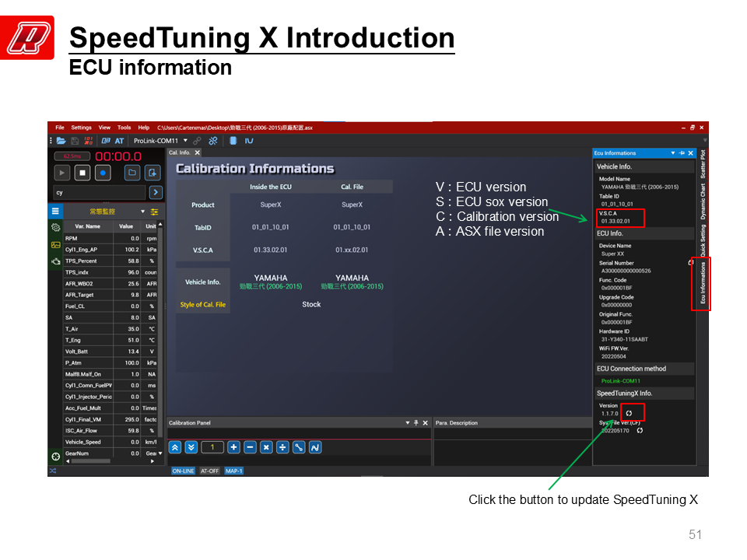Open the Settings menu

(x=82, y=128)
